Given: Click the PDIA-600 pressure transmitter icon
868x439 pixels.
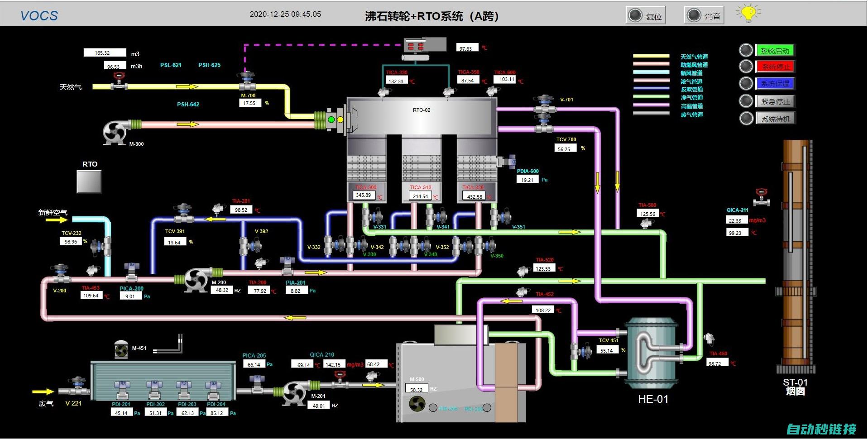Looking at the screenshot, I should pos(507,162).
